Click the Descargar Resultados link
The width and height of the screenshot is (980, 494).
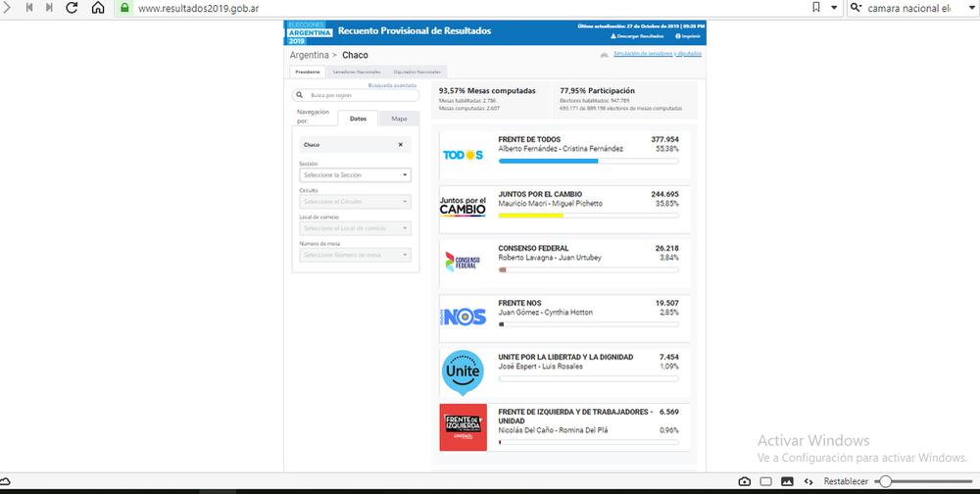[x=637, y=36]
